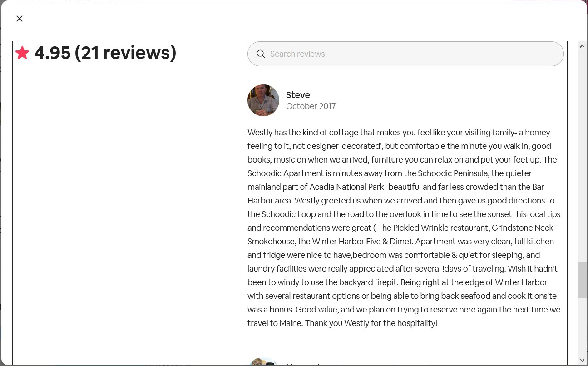Click "Thank you Westly for the hospitality!" sentence
Image resolution: width=588 pixels, height=366 pixels.
click(371, 323)
